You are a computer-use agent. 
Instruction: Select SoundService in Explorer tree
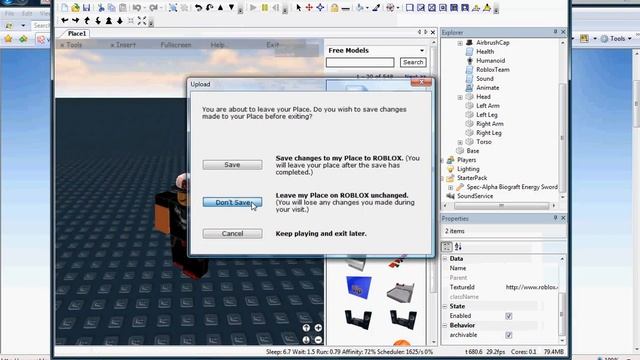475,196
